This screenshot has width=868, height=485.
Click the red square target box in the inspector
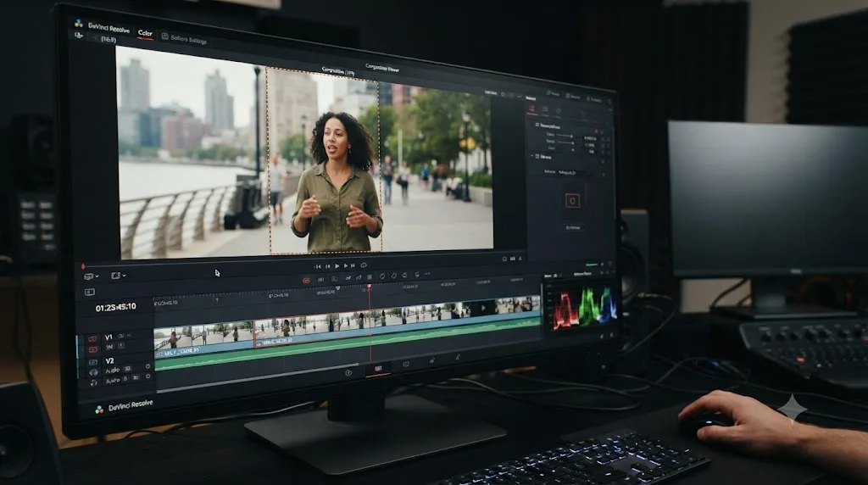pos(572,200)
